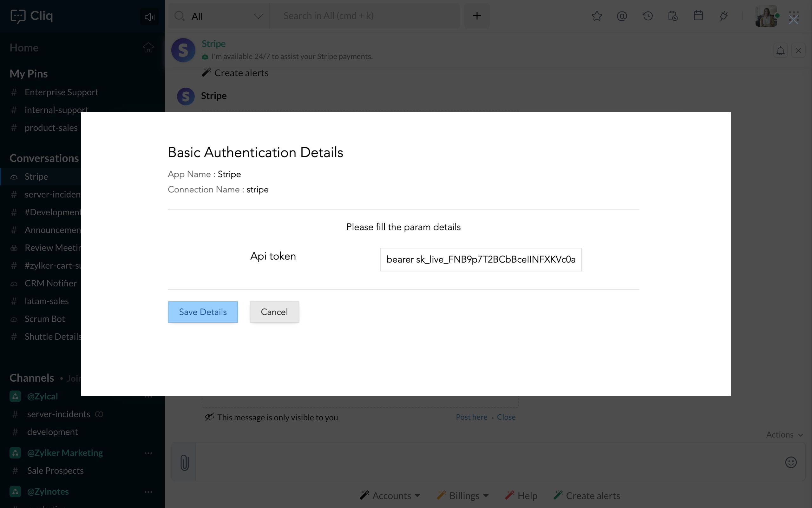812x508 pixels.
Task: Click the Close link beside Post here
Action: pos(506,417)
